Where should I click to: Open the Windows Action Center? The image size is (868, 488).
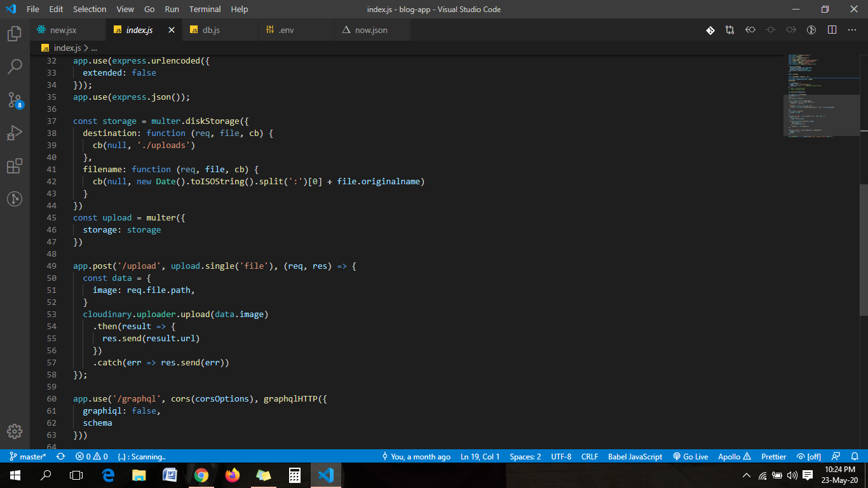click(x=808, y=475)
